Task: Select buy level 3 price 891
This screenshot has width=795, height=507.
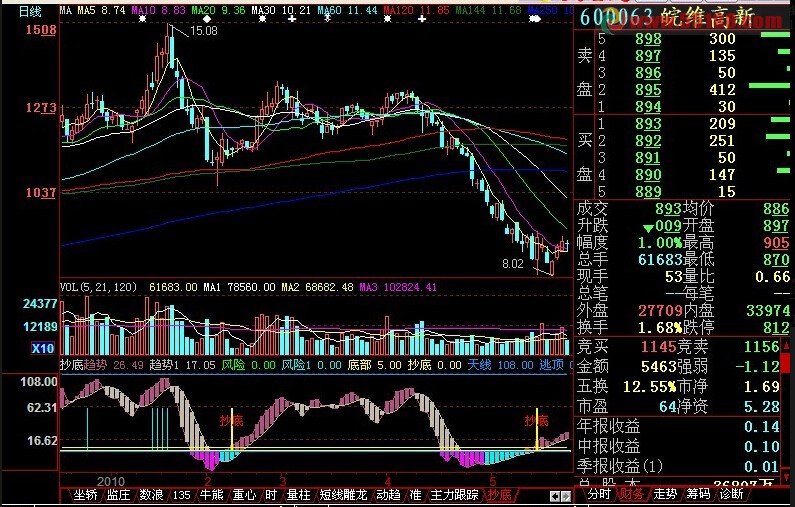Action: [x=648, y=158]
